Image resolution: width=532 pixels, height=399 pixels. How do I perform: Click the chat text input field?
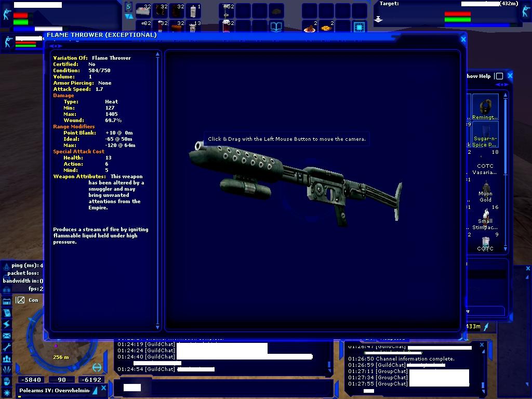[224, 388]
